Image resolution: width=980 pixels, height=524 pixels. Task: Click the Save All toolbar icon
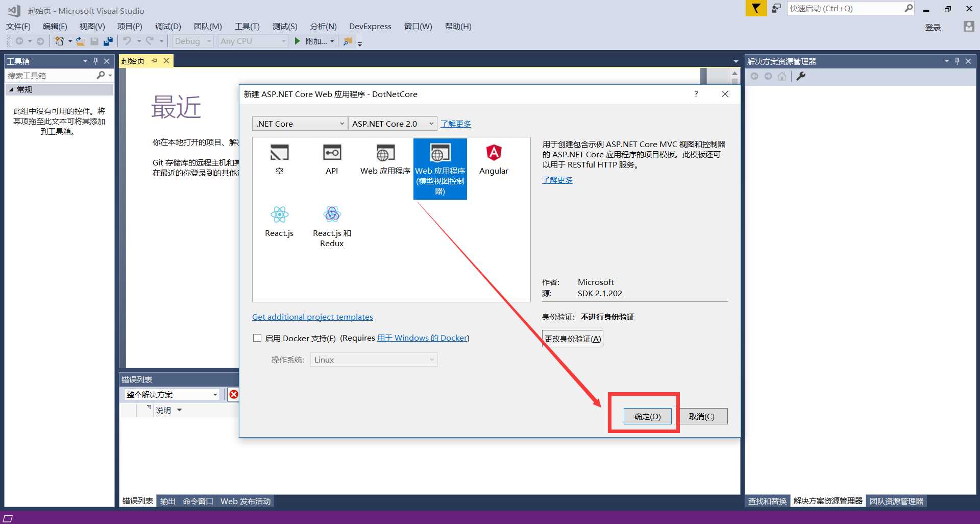pyautogui.click(x=108, y=41)
